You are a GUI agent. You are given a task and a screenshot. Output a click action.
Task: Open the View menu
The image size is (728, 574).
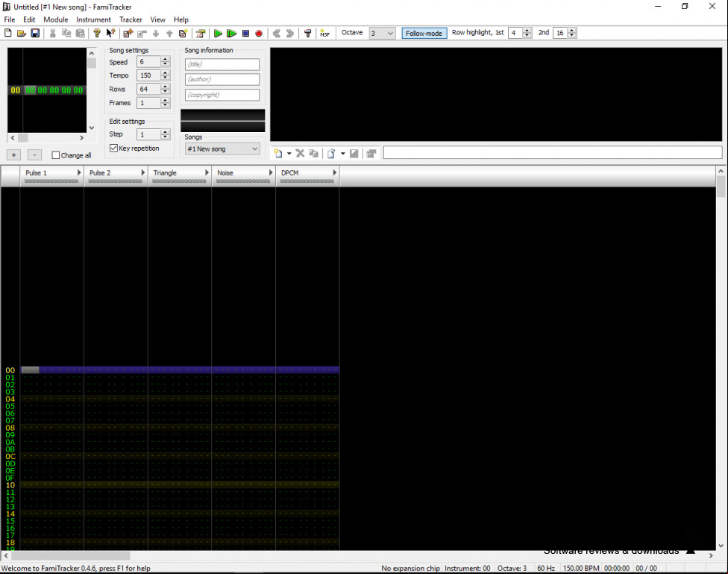pyautogui.click(x=157, y=19)
